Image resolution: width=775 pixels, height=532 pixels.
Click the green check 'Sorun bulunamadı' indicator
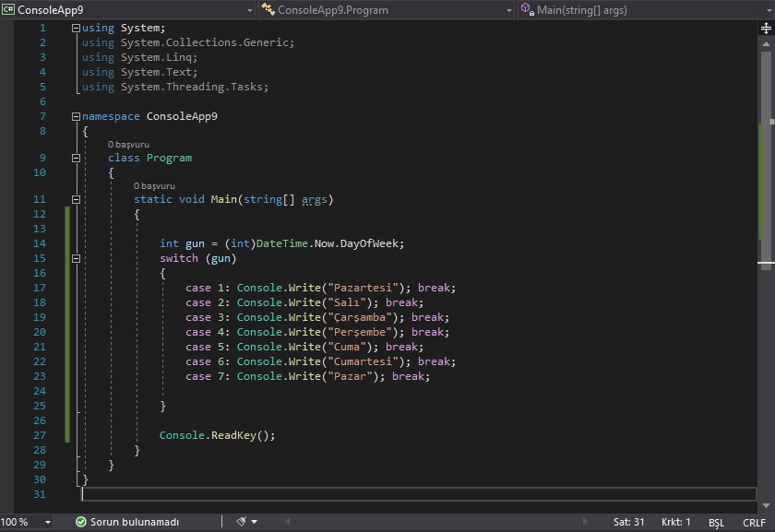click(127, 522)
